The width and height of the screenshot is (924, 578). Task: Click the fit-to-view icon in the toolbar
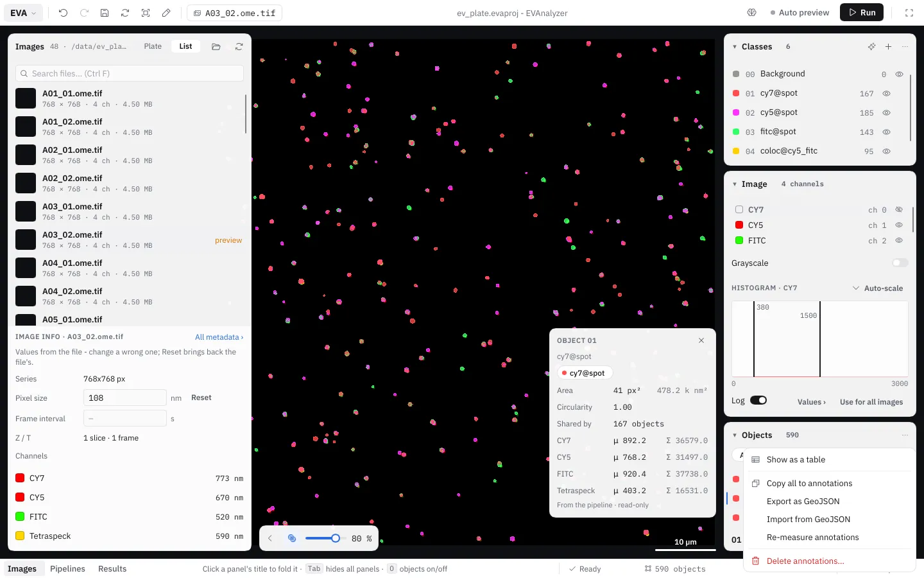pos(146,13)
